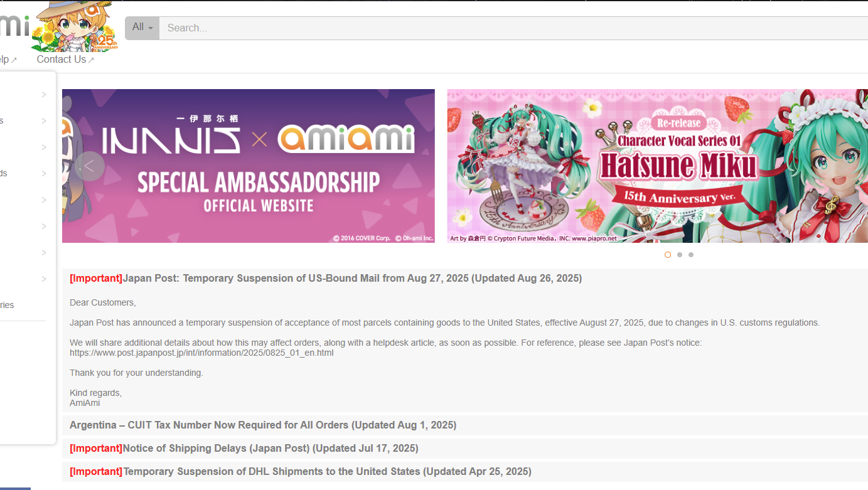Switch to the second carousel dot
This screenshot has width=868, height=490.
tap(680, 255)
